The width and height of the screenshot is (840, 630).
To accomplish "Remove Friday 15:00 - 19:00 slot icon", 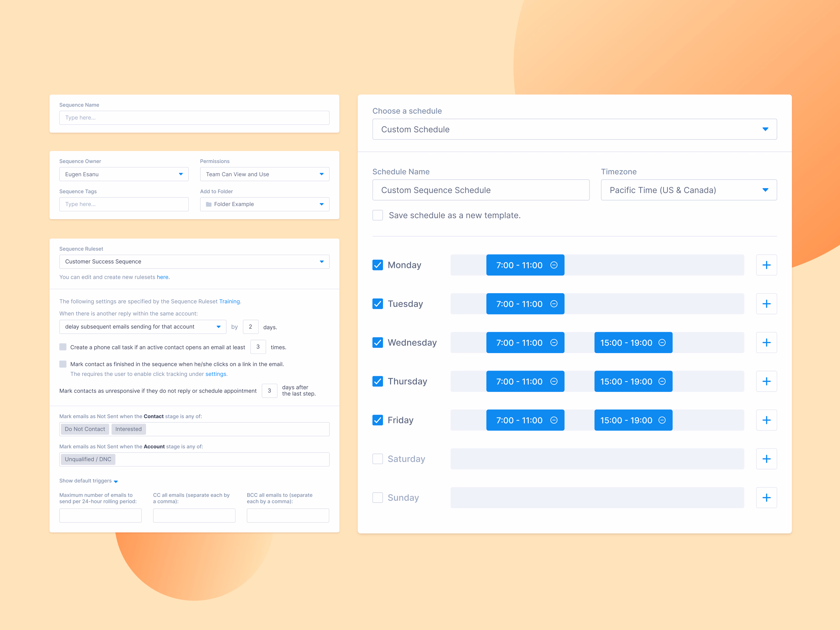I will (662, 420).
